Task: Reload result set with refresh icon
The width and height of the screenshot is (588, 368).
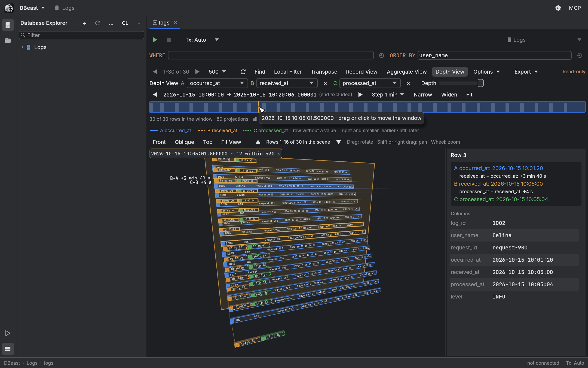Action: pos(243,72)
